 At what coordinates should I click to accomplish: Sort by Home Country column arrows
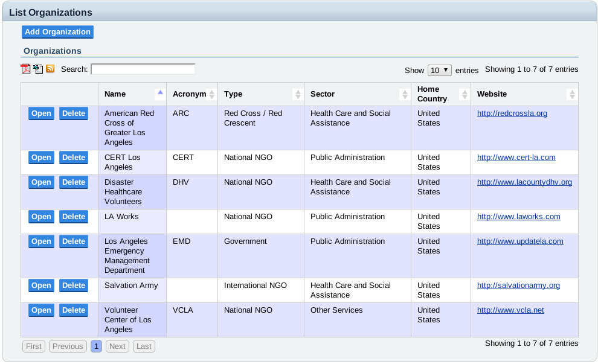pos(464,94)
